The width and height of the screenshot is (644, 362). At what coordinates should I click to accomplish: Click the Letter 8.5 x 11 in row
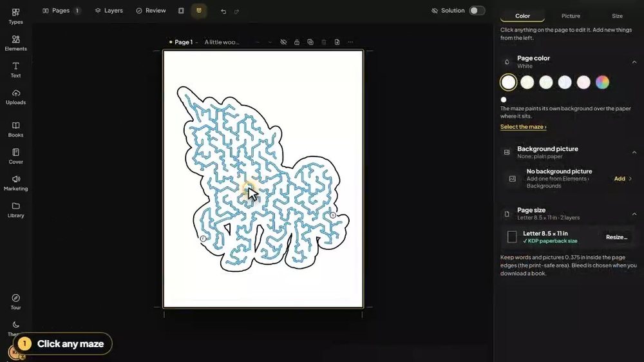568,237
